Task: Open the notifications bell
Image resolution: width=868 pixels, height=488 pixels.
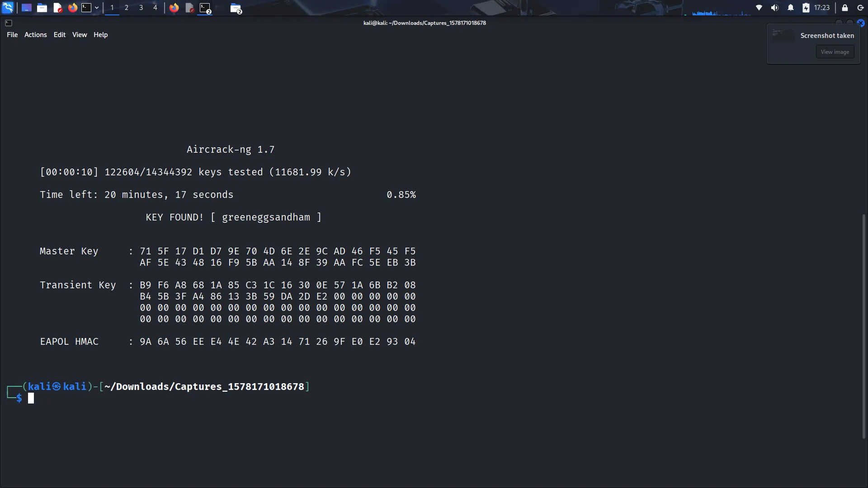Action: 791,8
